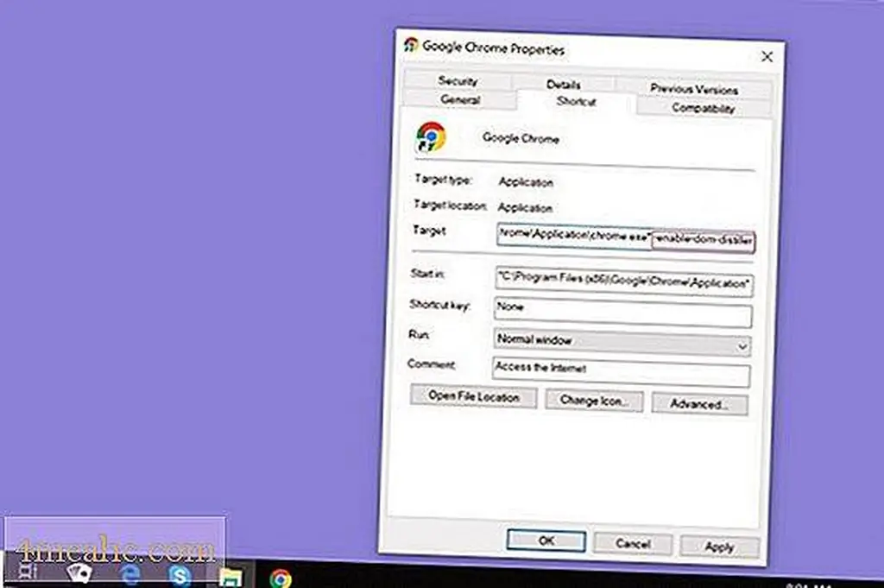Apply the shortcut changes
The width and height of the screenshot is (884, 588).
coord(719,547)
